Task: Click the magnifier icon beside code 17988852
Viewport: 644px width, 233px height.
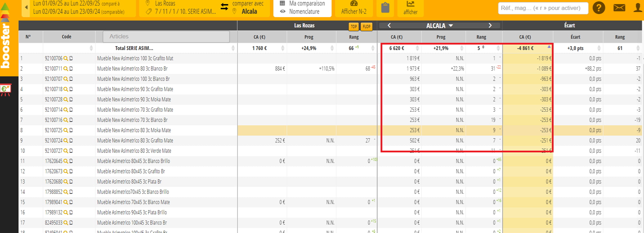Action: pos(66,192)
